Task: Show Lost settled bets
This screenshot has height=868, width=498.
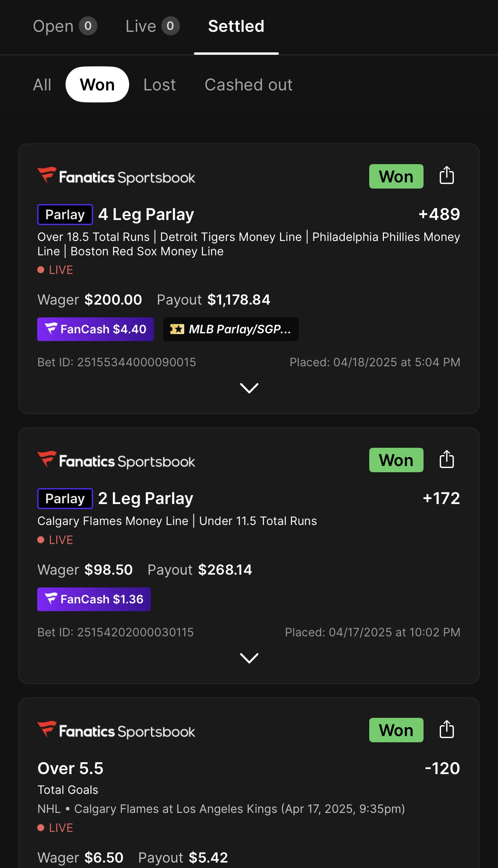Action: tap(159, 85)
